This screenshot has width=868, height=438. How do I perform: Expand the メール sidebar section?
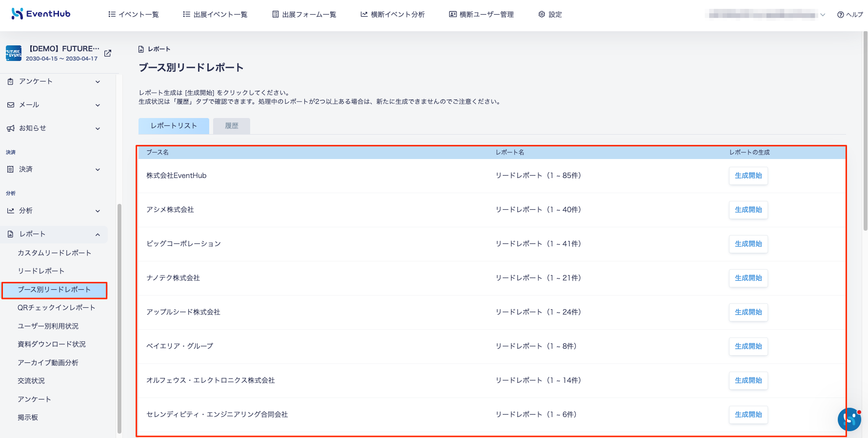pyautogui.click(x=98, y=105)
